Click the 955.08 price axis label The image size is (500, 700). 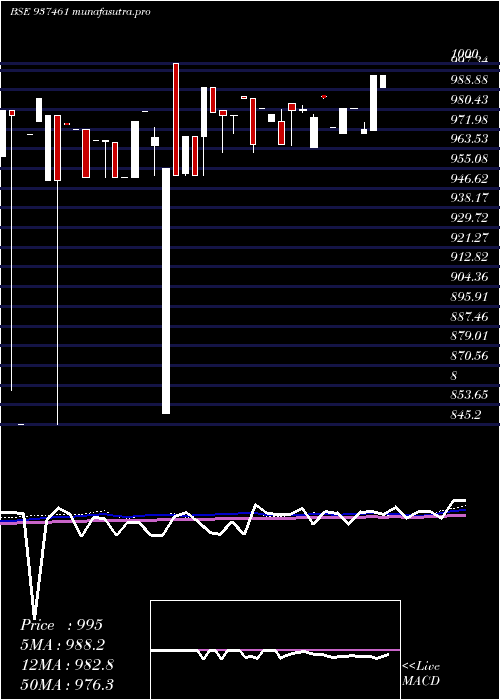pos(469,158)
